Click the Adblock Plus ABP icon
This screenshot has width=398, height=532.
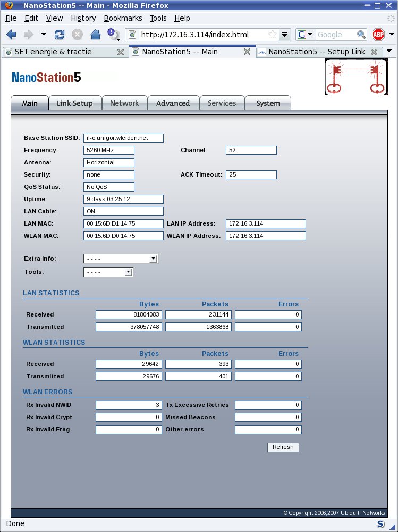click(378, 35)
